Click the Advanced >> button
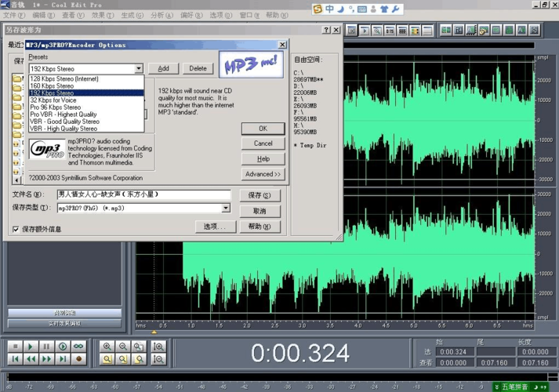 click(263, 174)
